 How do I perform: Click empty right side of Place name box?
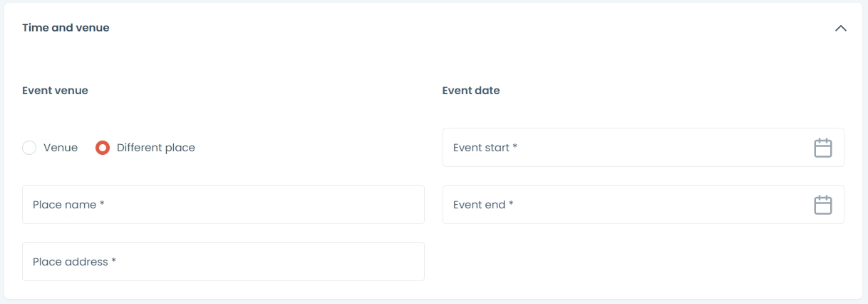point(356,205)
